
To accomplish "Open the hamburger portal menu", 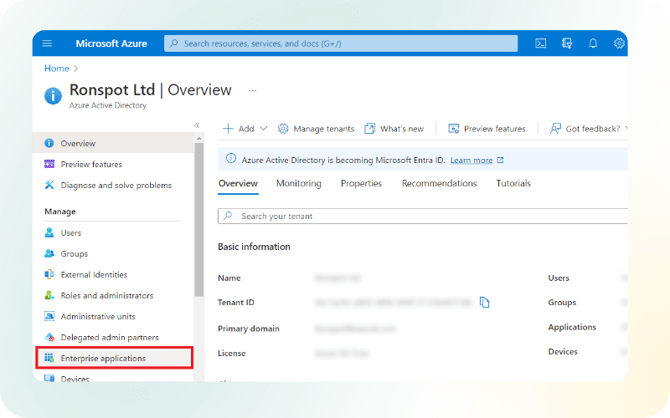I will coord(47,43).
